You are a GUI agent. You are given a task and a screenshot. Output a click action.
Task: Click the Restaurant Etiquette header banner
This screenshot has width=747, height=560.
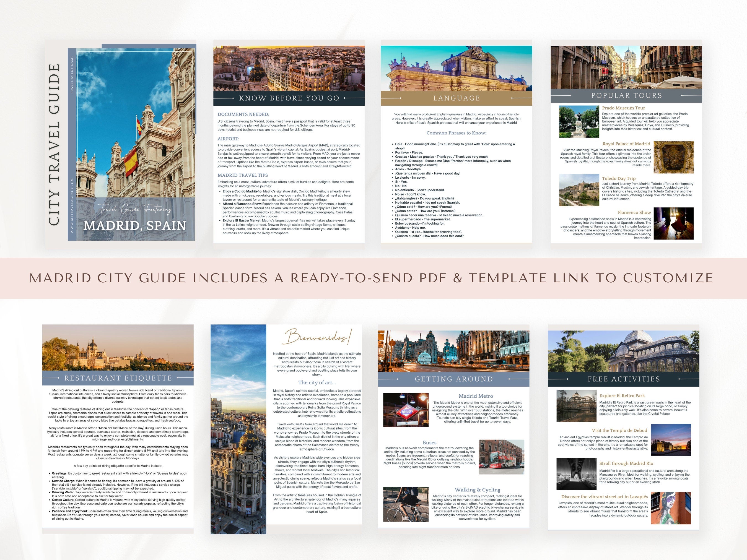point(118,378)
